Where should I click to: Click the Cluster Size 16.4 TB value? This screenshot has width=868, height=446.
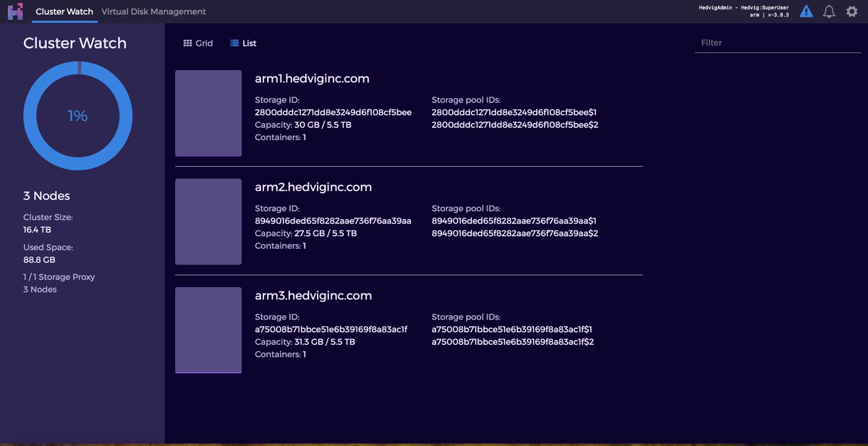(37, 230)
